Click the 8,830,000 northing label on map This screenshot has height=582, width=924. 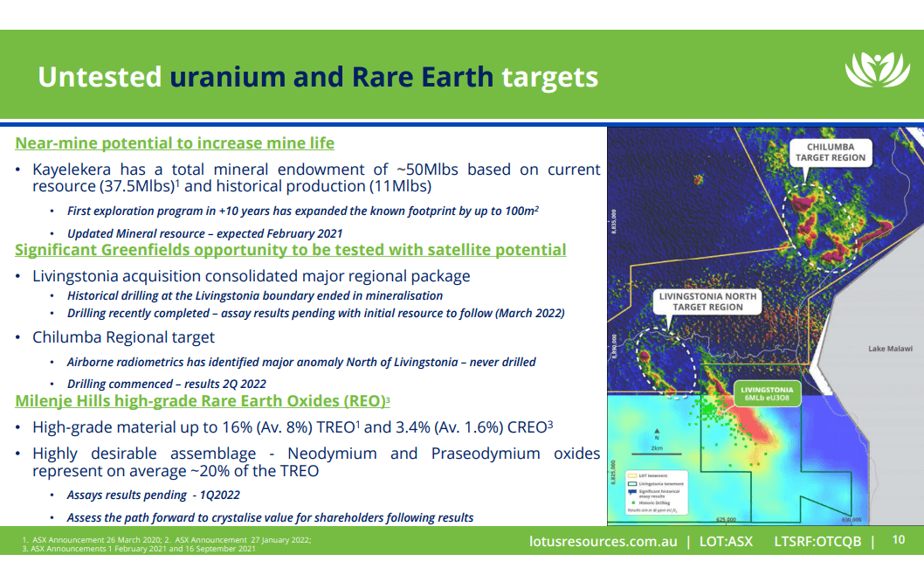[x=613, y=346]
